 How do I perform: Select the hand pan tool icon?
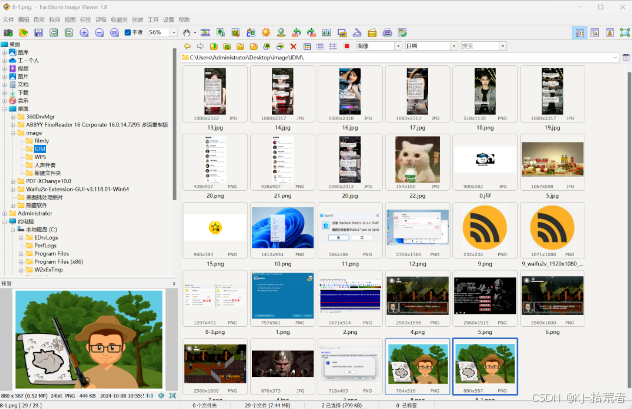coord(187,33)
